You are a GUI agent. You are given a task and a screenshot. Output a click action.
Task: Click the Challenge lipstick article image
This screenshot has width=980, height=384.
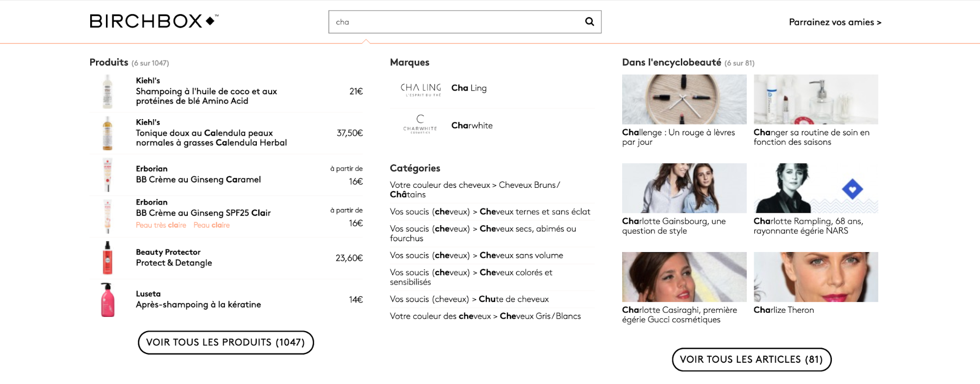pos(684,99)
